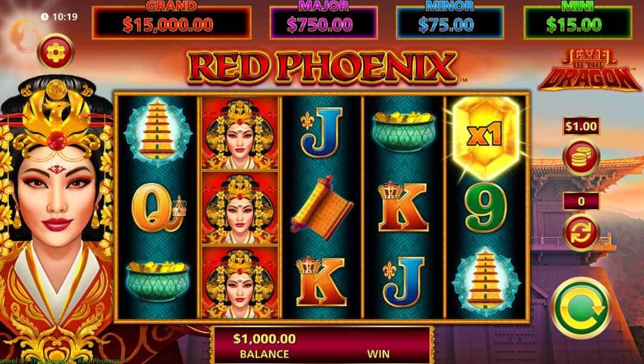Click the coin bowl on fourth reel
The height and width of the screenshot is (364, 644).
(404, 131)
